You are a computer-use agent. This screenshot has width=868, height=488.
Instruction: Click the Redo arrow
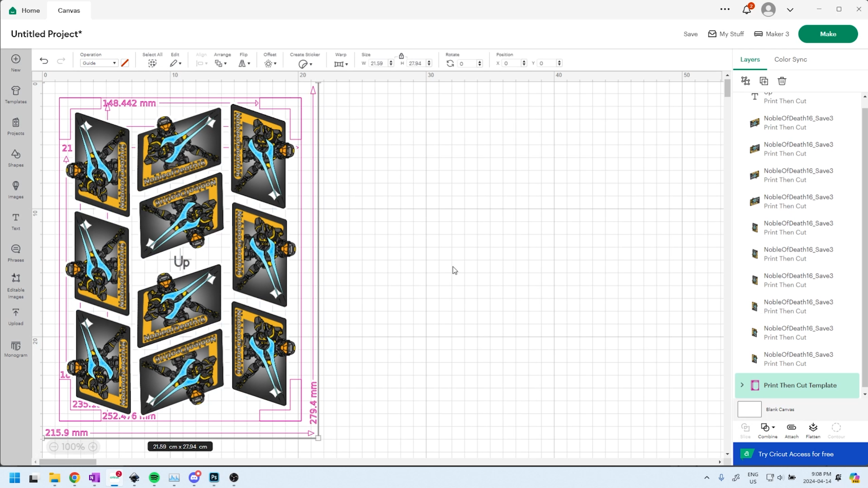pyautogui.click(x=61, y=61)
